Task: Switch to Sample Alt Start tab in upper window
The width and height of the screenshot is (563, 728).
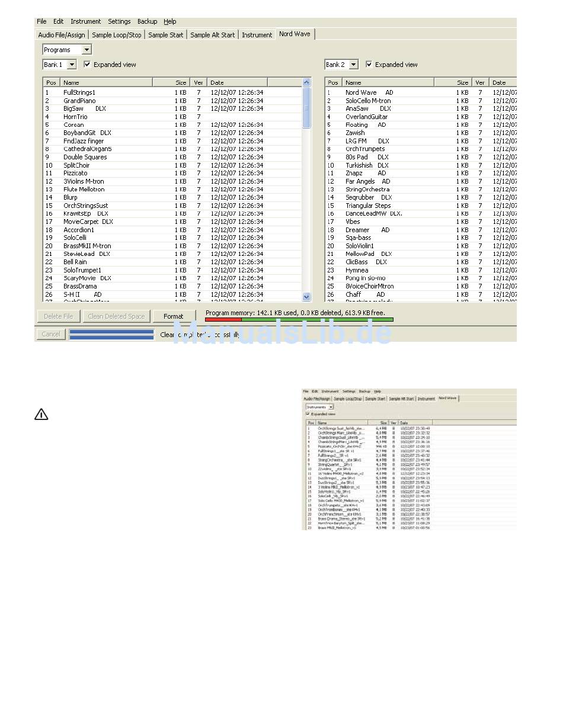Action: tap(213, 35)
